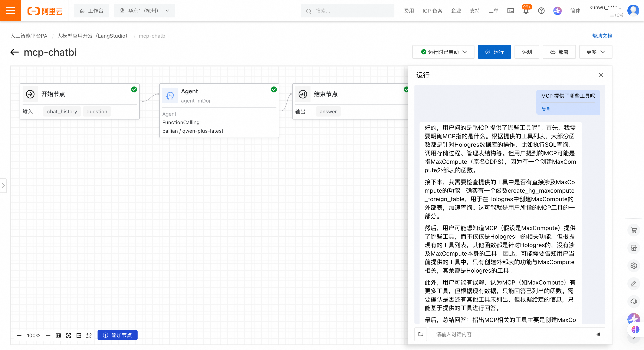Click the 添加节点 button
Screen dimensions: 644x350
[118, 335]
